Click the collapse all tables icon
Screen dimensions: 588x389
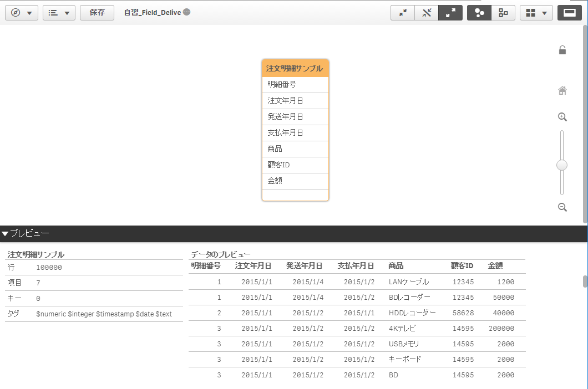pyautogui.click(x=403, y=13)
